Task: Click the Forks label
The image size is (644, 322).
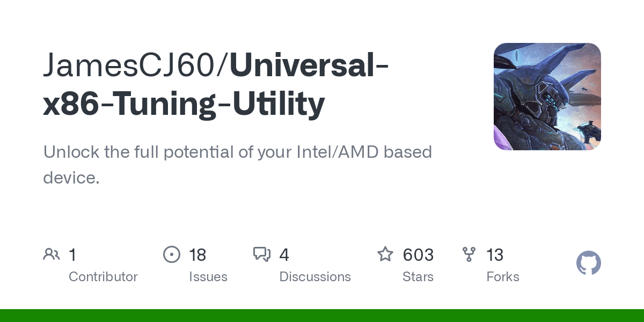Action: (x=503, y=277)
